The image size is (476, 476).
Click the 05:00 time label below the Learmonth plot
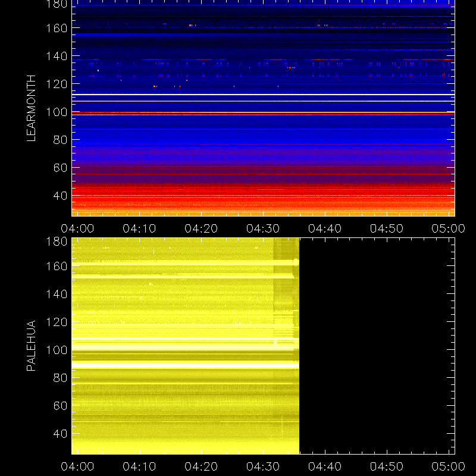(x=449, y=228)
